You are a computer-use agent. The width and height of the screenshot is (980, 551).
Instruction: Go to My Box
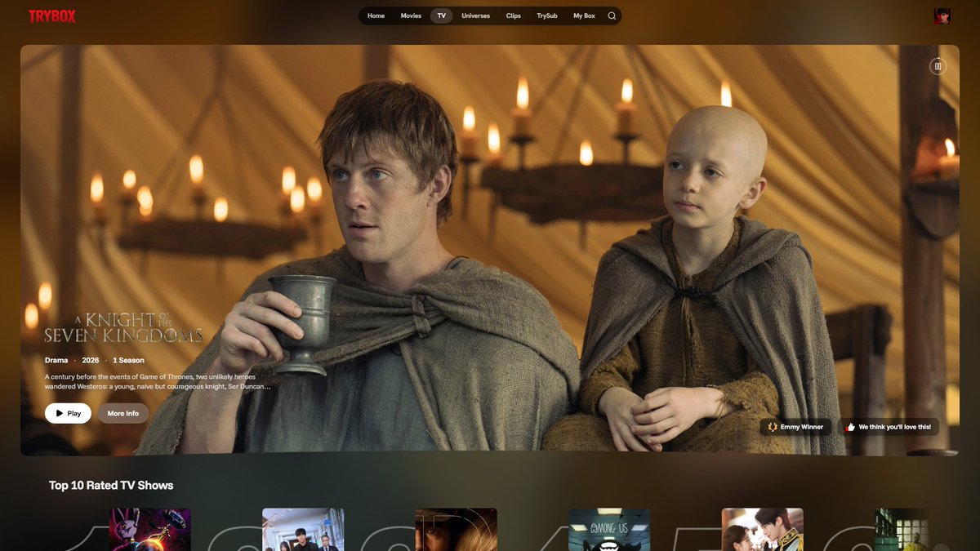pyautogui.click(x=584, y=16)
